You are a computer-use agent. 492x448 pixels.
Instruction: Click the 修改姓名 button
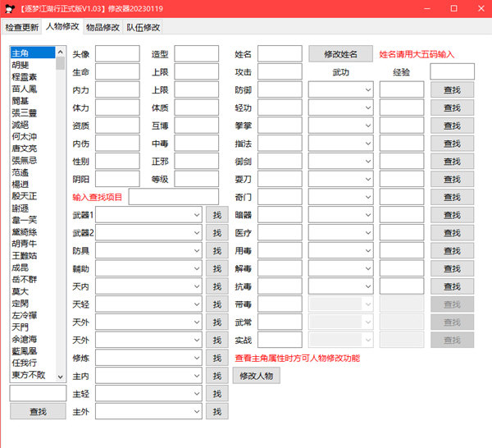click(340, 53)
